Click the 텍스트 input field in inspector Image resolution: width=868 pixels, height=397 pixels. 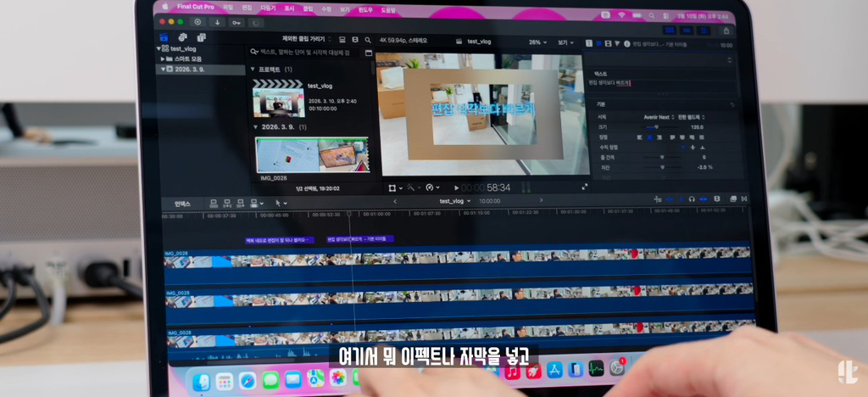click(x=663, y=87)
